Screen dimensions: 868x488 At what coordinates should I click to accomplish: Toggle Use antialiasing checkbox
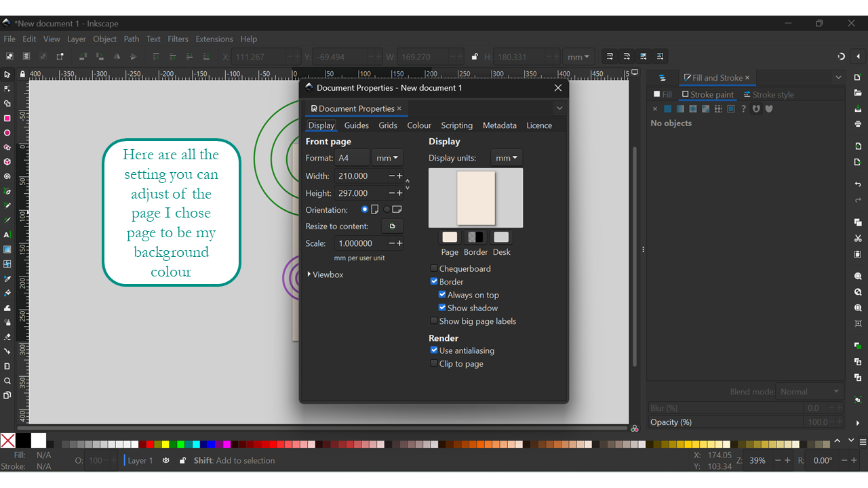[x=434, y=350]
